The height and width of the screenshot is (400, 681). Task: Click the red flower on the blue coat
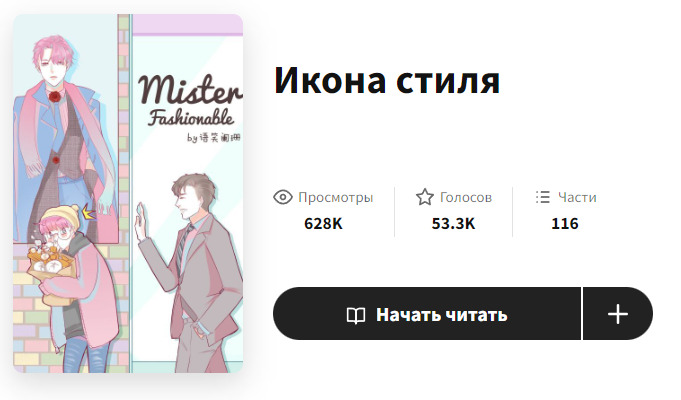click(55, 96)
